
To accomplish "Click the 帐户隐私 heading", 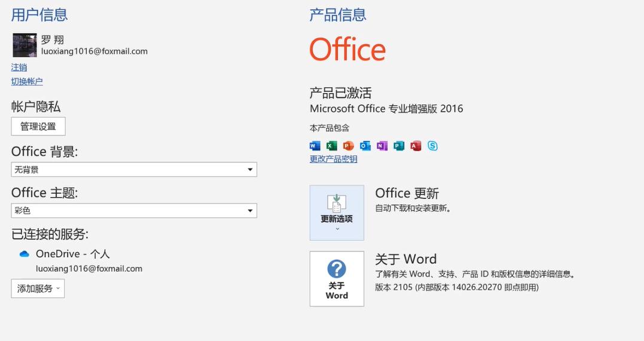I will (x=36, y=107).
